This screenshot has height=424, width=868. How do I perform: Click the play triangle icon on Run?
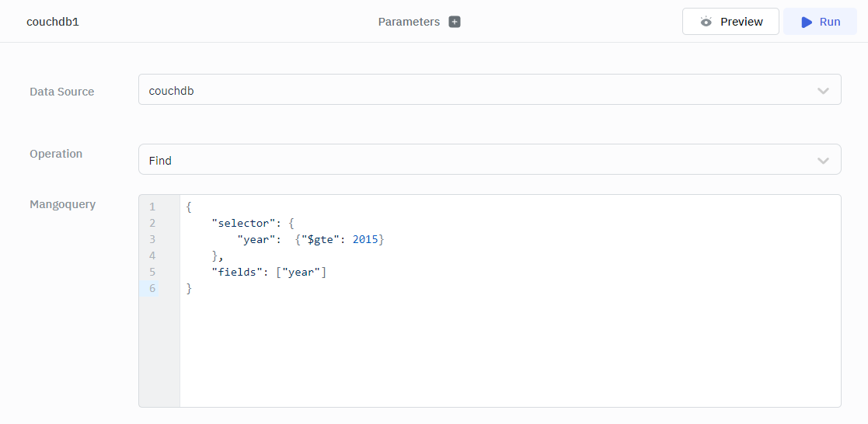click(x=807, y=22)
